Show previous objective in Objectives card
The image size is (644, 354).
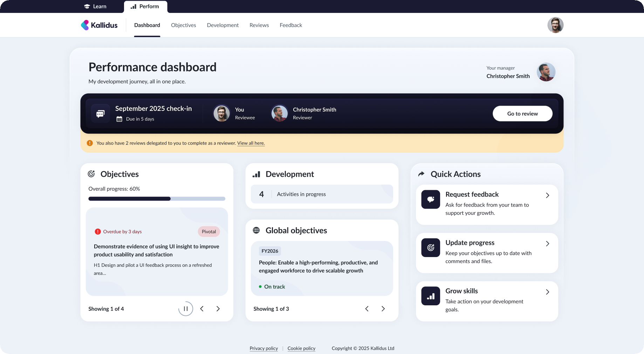click(202, 309)
